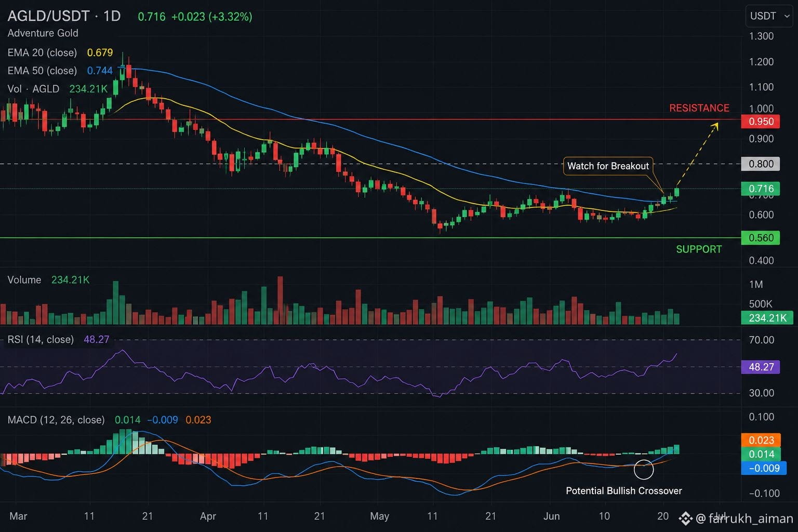Viewport: 798px width, 532px height.
Task: Select the RSI (14, close) indicator legend
Action: click(41, 340)
